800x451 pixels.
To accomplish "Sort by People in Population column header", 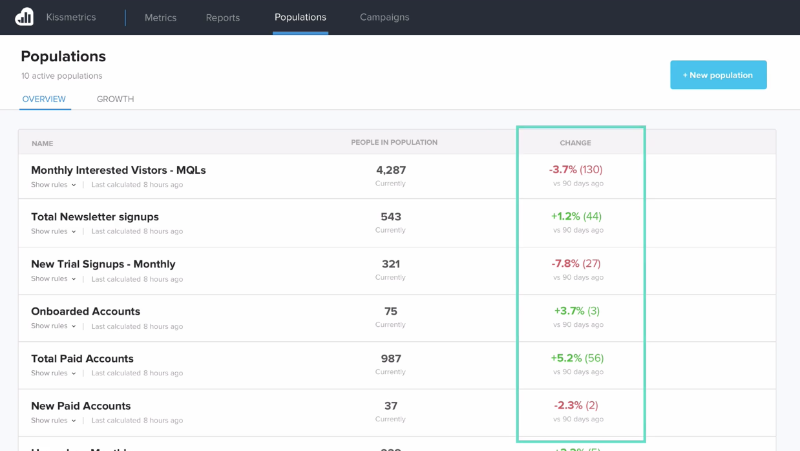I will pos(394,142).
